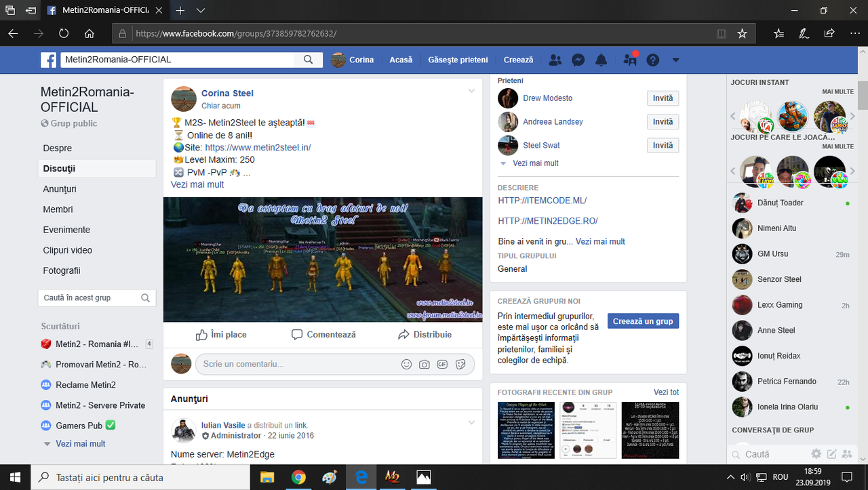Screen dimensions: 868x490
Task: Show previous instant games with left arrow
Action: click(x=733, y=117)
